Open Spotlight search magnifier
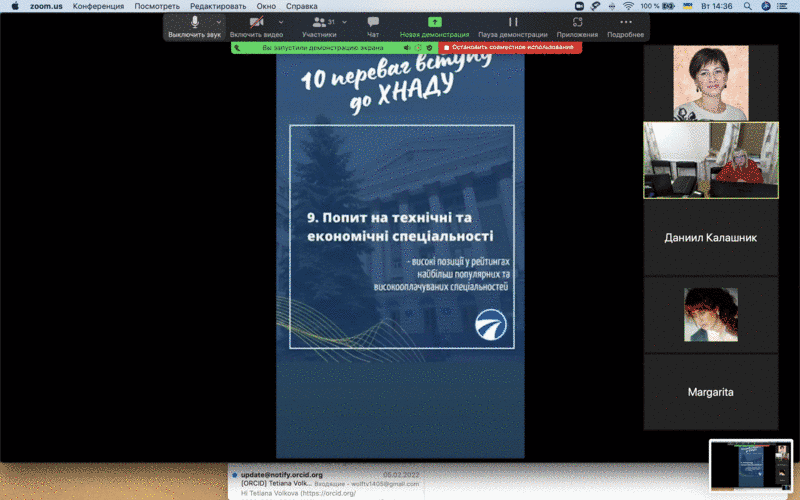This screenshot has width=800, height=500. point(747,6)
